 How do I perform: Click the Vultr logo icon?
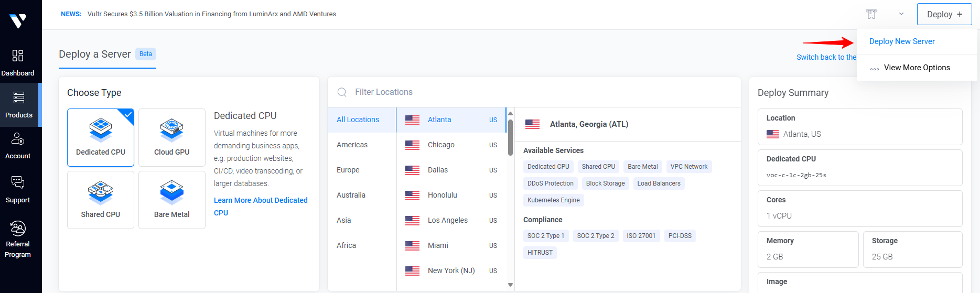(18, 21)
